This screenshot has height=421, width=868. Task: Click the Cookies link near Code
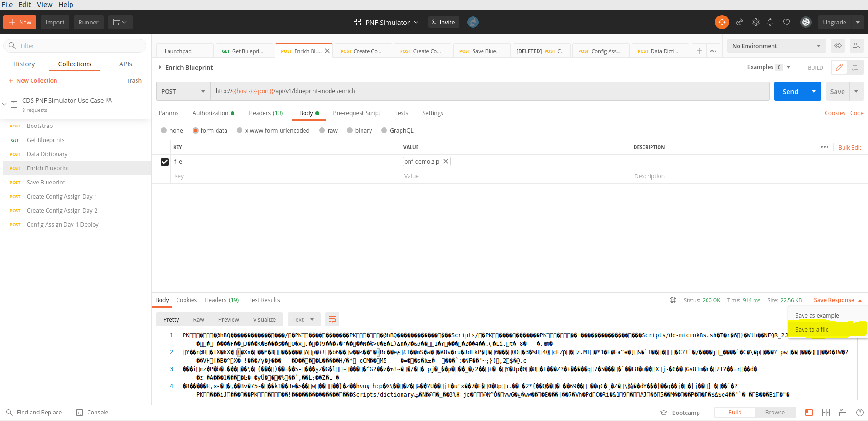coord(835,113)
